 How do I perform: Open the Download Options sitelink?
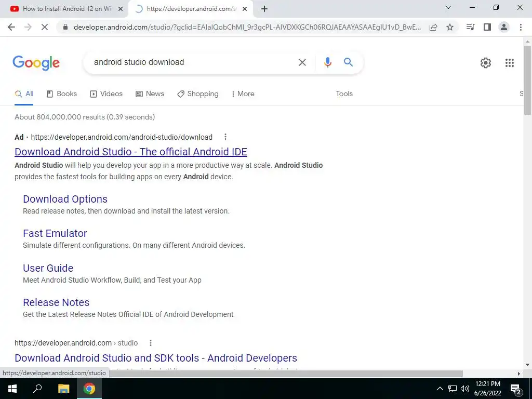tap(65, 199)
